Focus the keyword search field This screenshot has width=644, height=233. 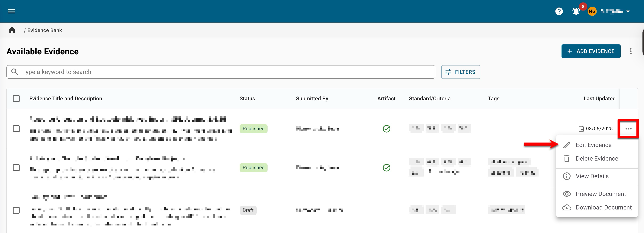point(225,72)
